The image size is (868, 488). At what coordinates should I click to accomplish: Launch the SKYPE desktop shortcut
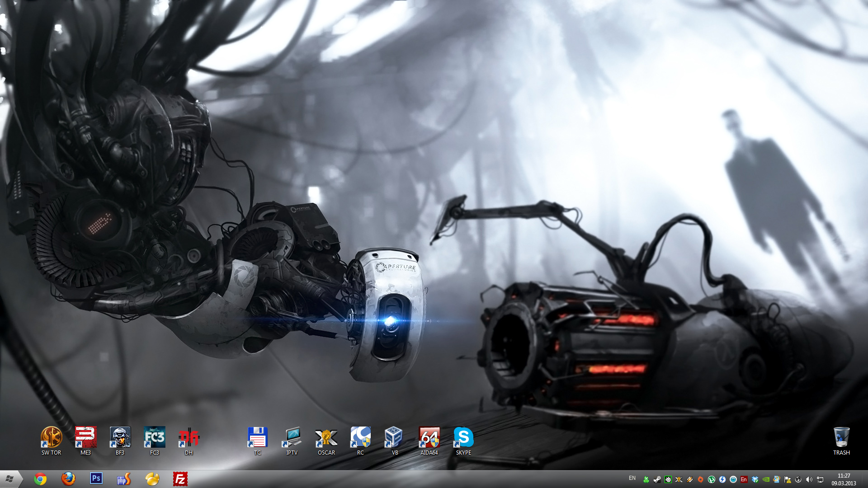pyautogui.click(x=463, y=441)
